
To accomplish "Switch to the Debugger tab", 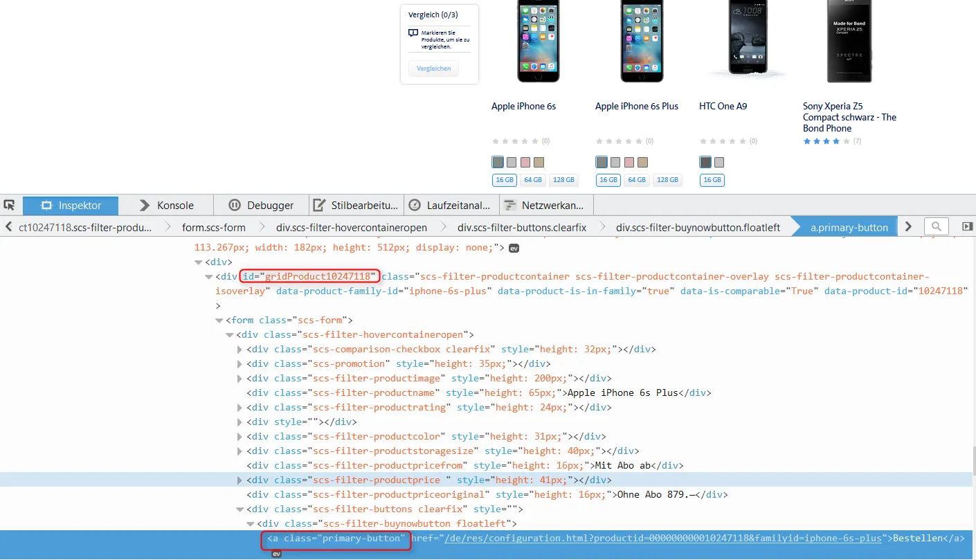I will pyautogui.click(x=261, y=206).
